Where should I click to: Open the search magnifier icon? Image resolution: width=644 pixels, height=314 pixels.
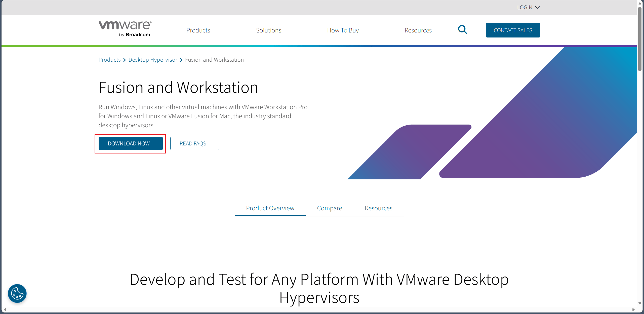pyautogui.click(x=462, y=30)
